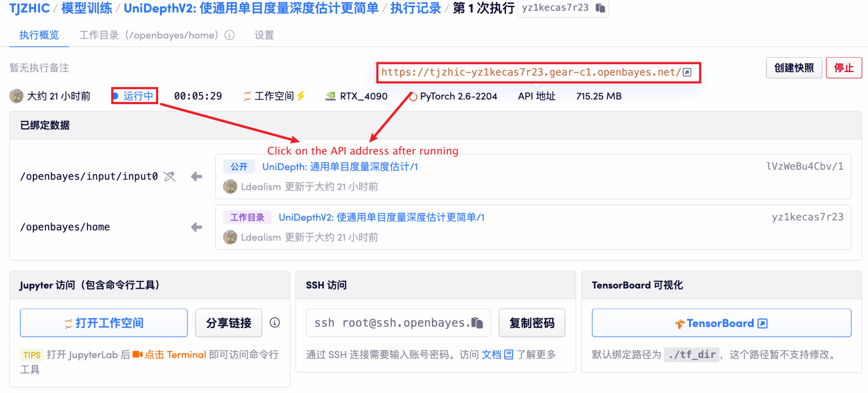
Task: Click info icon beside working directory tab
Action: pos(229,35)
